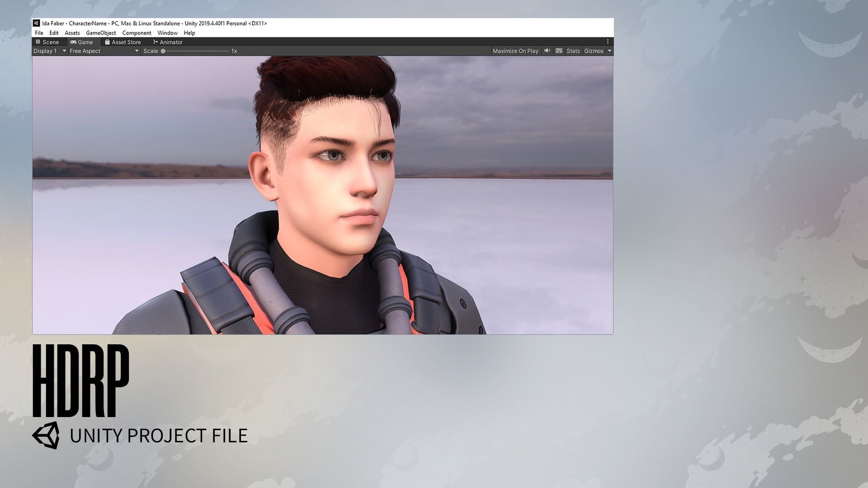The width and height of the screenshot is (868, 488).
Task: Toggle the VSync grid icon
Action: (559, 51)
